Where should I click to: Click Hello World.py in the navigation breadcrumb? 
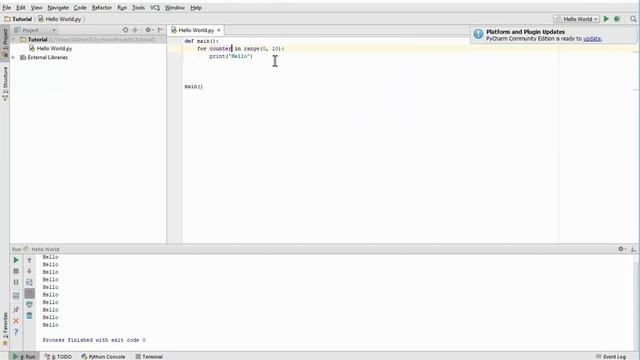(60, 19)
